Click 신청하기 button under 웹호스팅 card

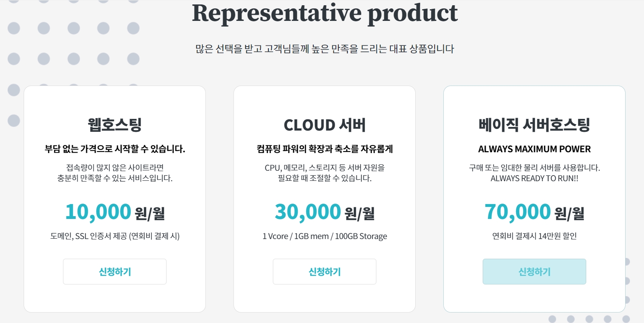coord(115,272)
